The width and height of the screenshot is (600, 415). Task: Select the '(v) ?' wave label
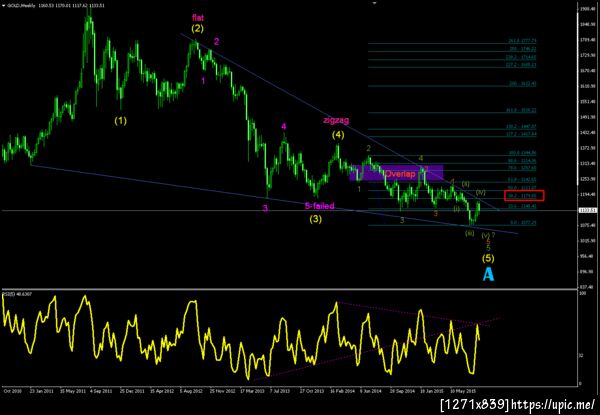click(488, 235)
